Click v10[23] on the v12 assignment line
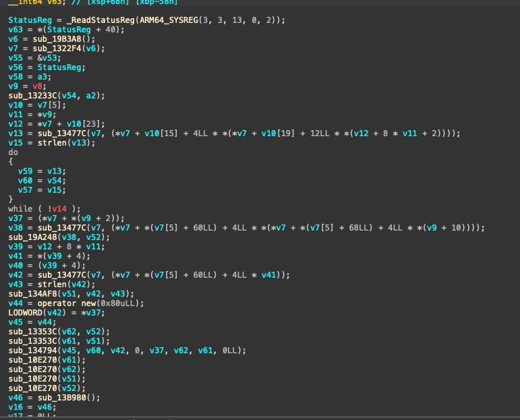Screen dimensions: 520x420 pos(83,124)
